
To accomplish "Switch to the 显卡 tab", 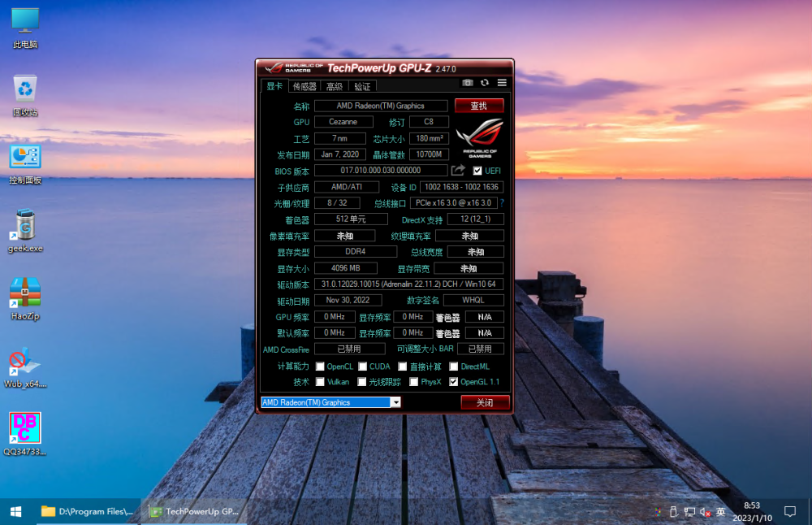I will click(x=274, y=86).
